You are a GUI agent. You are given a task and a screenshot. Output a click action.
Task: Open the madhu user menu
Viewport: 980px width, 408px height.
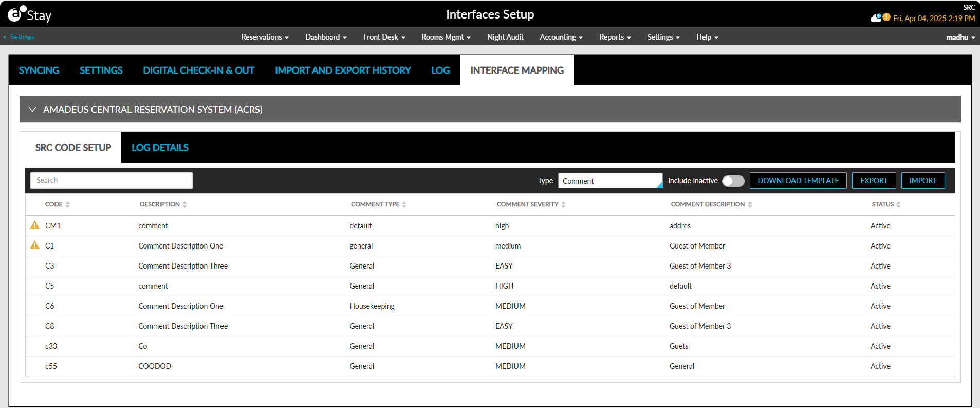(960, 37)
